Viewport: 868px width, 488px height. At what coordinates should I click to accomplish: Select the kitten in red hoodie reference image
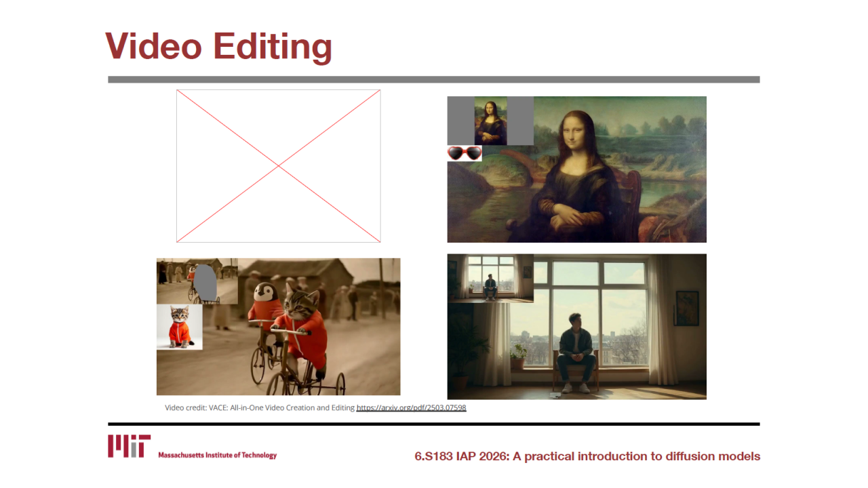180,327
